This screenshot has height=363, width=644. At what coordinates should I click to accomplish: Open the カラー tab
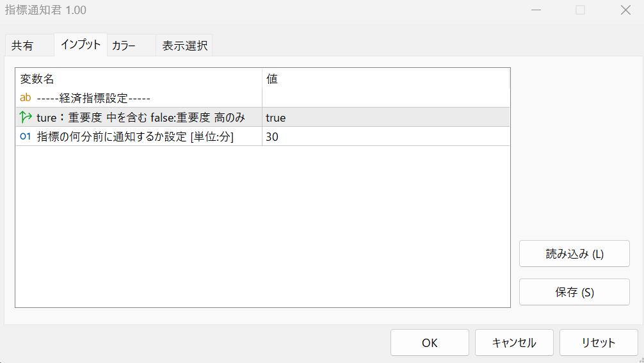[x=124, y=46]
